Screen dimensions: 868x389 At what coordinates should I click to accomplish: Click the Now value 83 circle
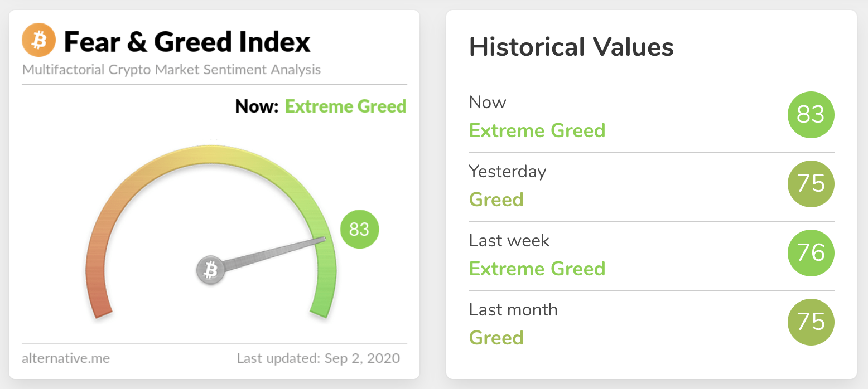tap(811, 115)
